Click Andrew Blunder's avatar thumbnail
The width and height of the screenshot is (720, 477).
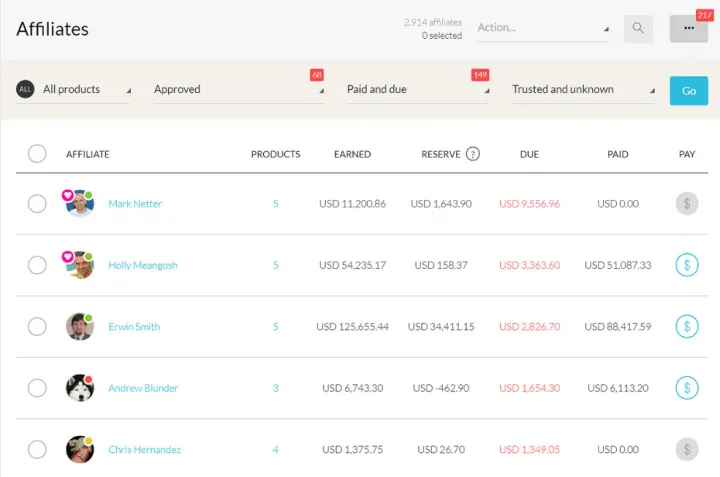(80, 388)
